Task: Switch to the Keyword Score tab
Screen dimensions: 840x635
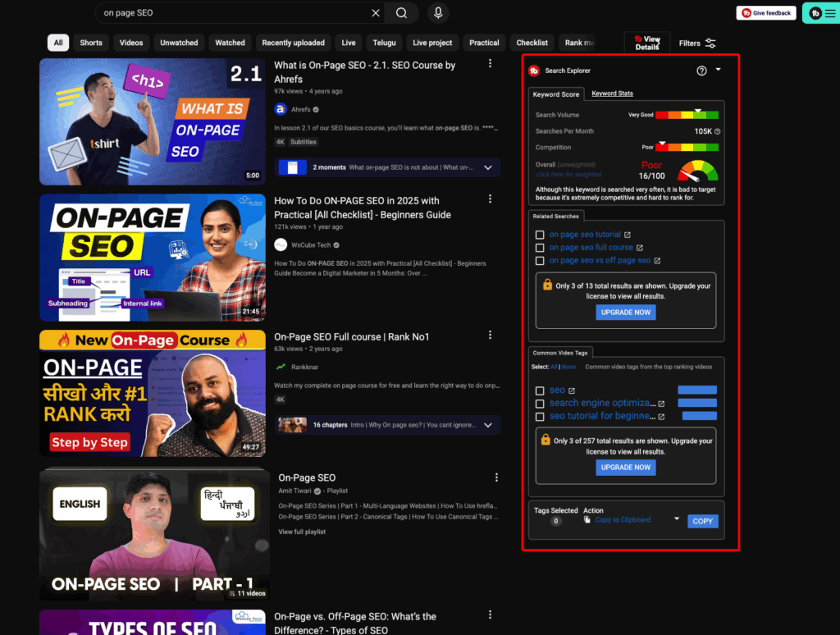Action: (x=556, y=94)
